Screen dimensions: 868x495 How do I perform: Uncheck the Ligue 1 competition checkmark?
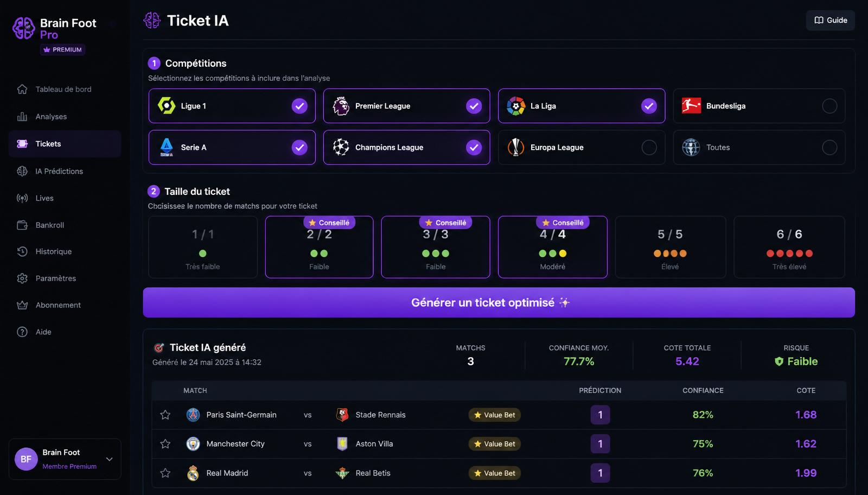coord(299,106)
